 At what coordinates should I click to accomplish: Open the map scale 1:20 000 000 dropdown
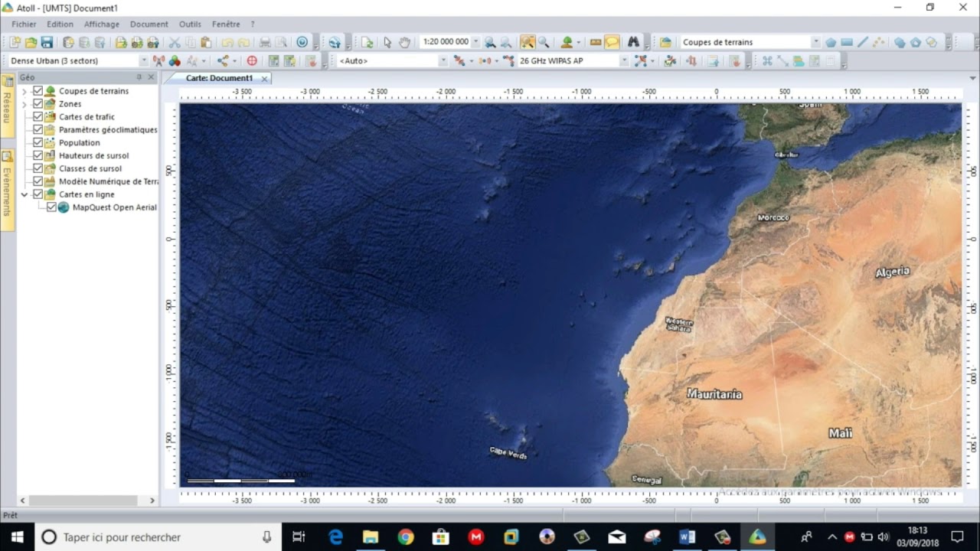pyautogui.click(x=475, y=42)
